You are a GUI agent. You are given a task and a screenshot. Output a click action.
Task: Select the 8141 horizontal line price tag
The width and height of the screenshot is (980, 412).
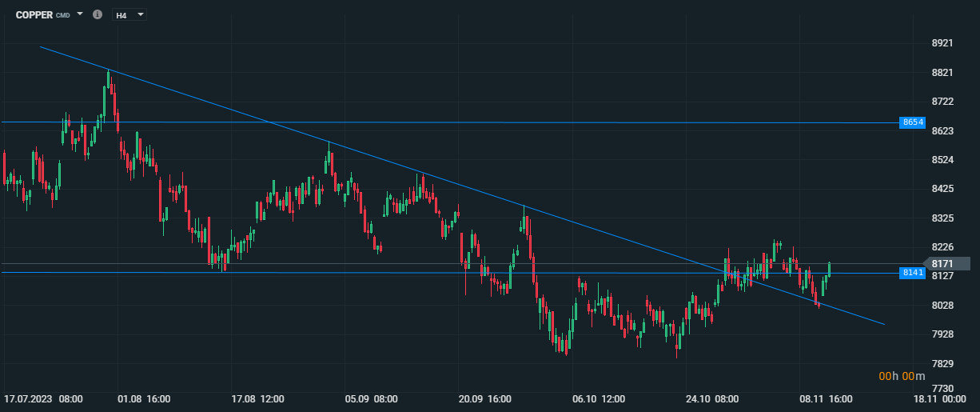[912, 273]
